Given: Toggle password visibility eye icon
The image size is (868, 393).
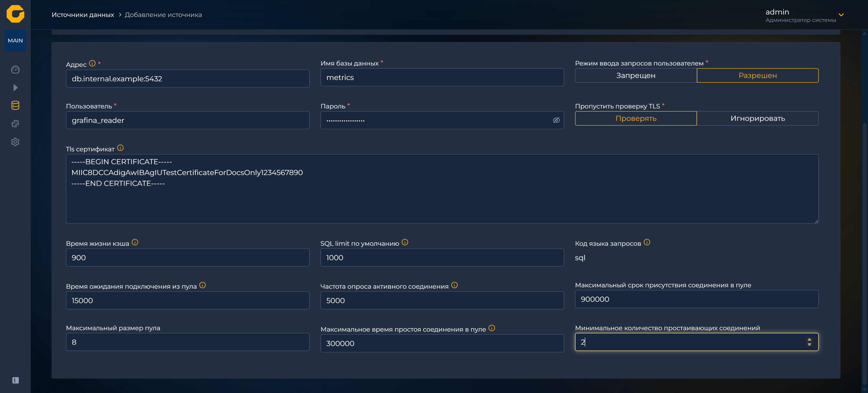Looking at the screenshot, I should click(556, 120).
